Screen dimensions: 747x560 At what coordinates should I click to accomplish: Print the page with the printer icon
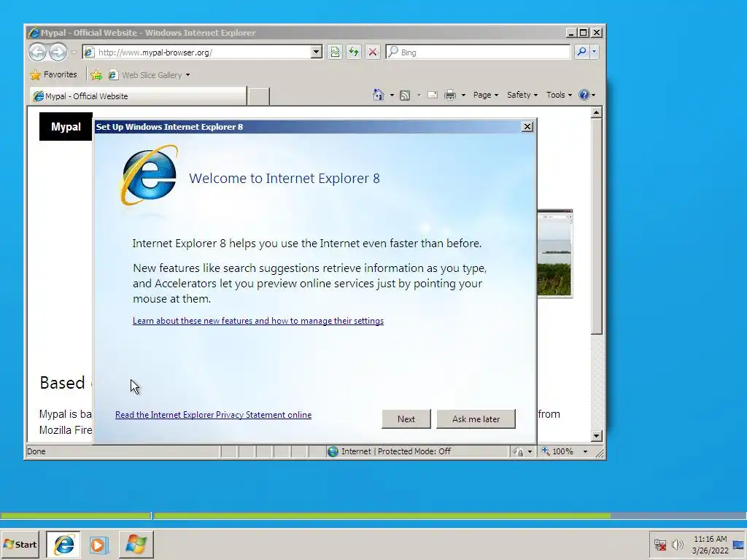pyautogui.click(x=450, y=96)
